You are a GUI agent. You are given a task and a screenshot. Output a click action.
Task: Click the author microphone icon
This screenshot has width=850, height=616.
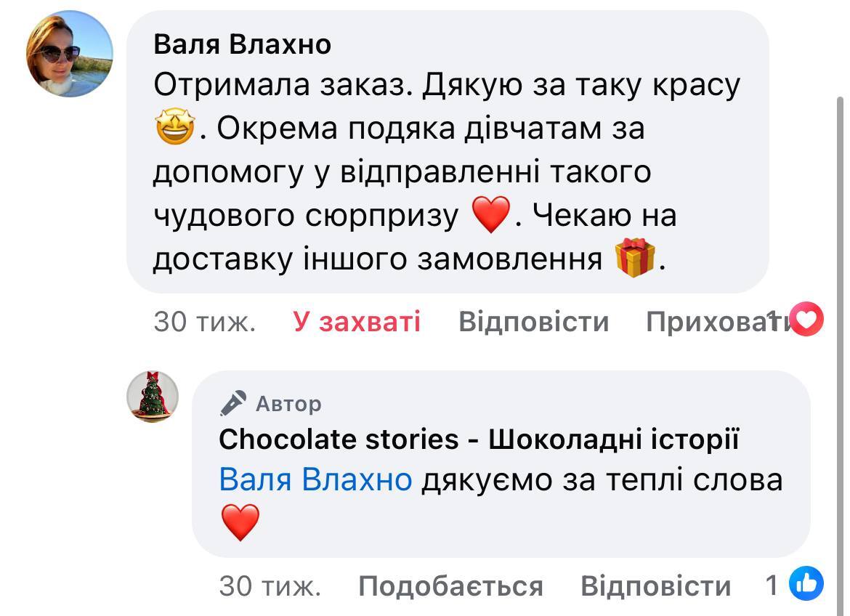[x=234, y=402]
